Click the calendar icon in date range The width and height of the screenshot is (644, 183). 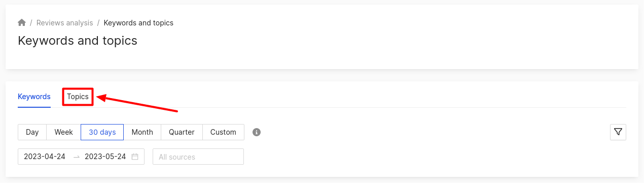135,157
